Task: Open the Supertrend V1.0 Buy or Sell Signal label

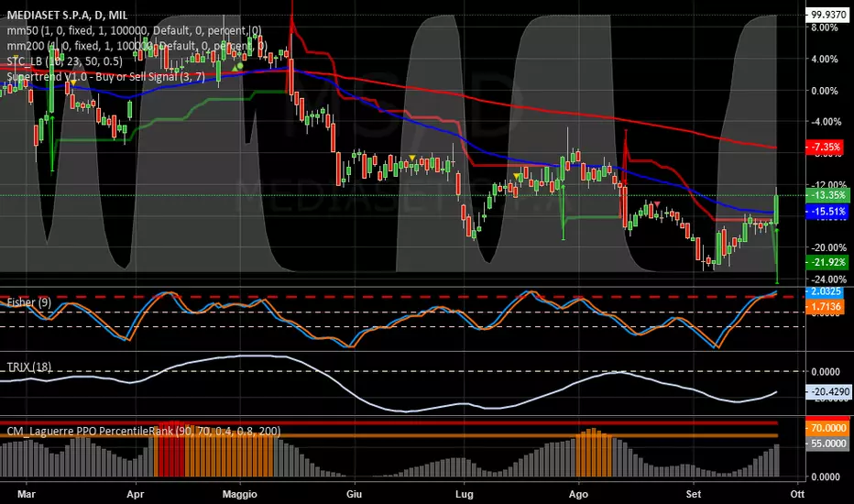Action: click(x=105, y=77)
